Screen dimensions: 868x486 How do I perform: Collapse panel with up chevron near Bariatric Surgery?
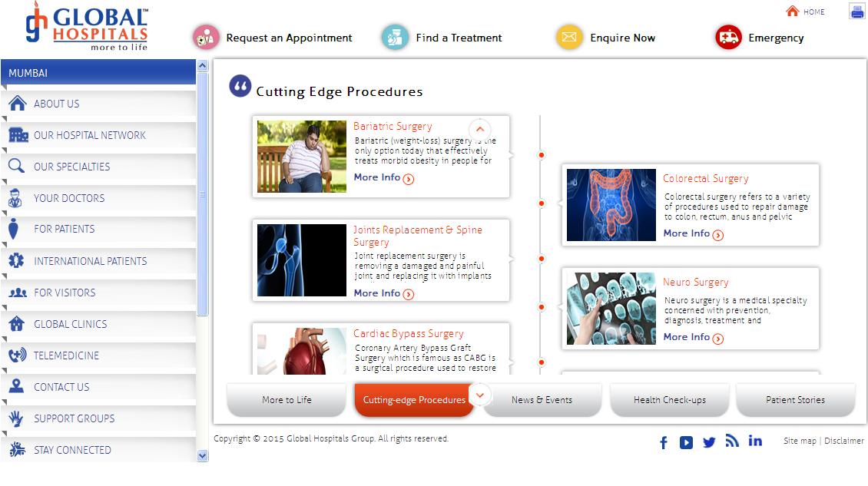(480, 130)
